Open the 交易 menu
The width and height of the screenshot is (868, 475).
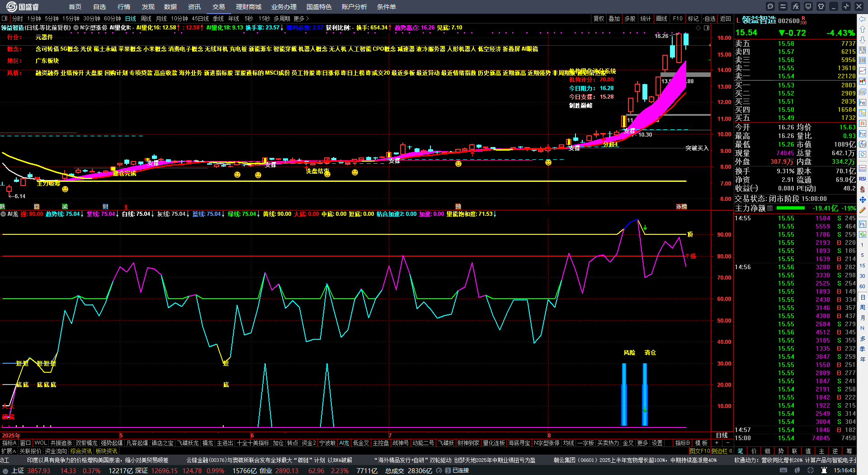pos(219,7)
